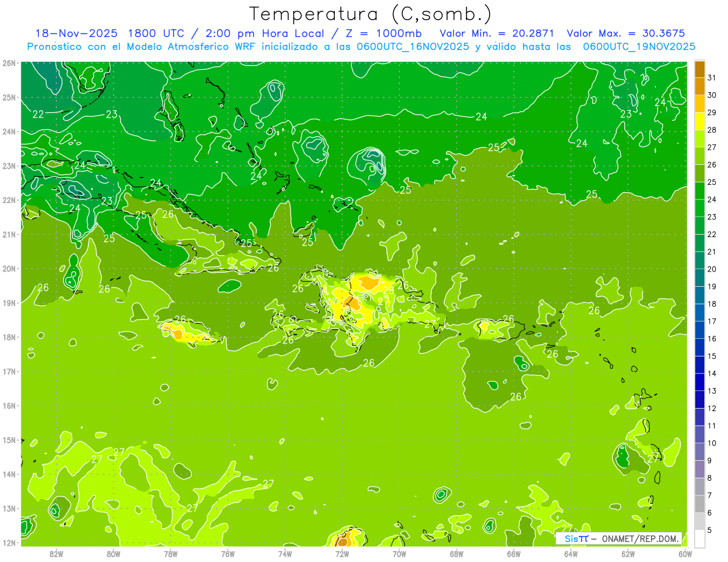The width and height of the screenshot is (728, 562).
Task: Click "0600UTC_19NOV2025" valid-until time
Action: click(639, 47)
